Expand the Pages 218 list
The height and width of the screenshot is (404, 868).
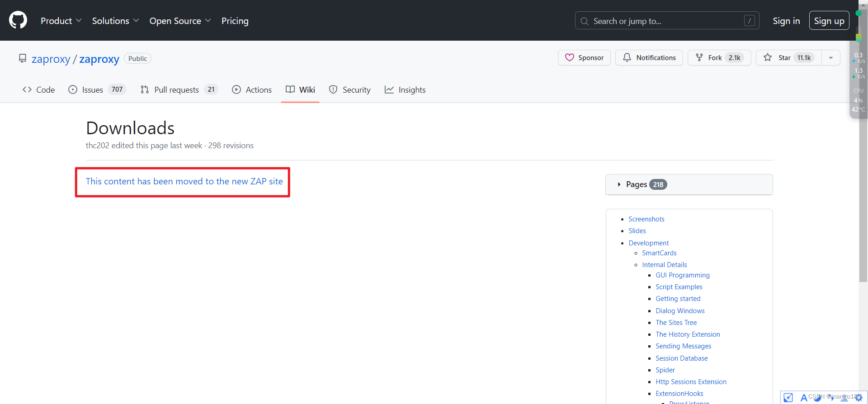point(689,184)
